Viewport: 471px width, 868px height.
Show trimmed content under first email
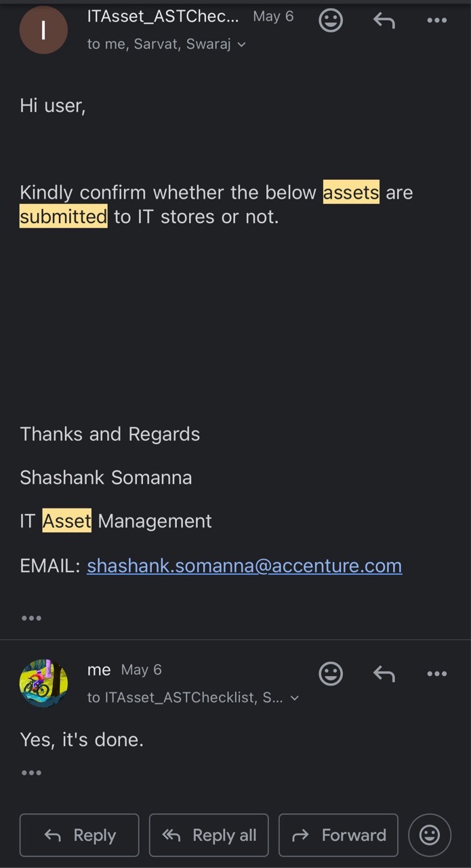(31, 618)
